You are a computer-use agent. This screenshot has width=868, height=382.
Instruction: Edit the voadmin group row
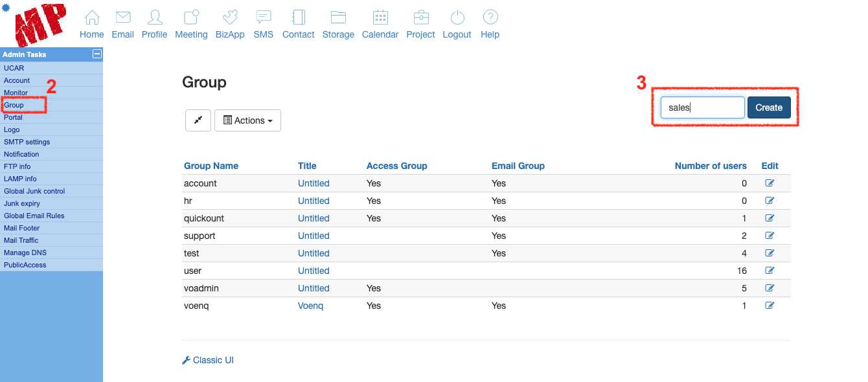[x=770, y=288]
